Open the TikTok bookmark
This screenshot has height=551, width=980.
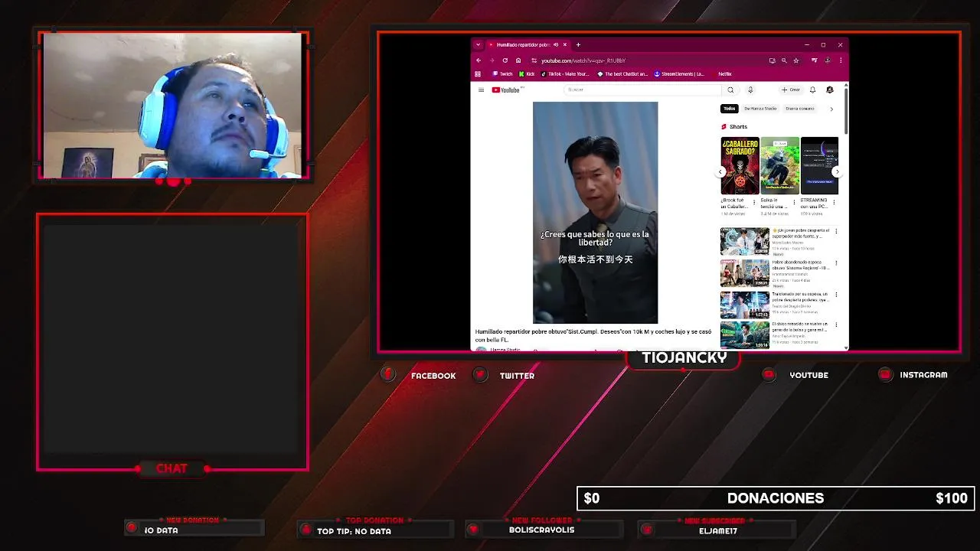pos(565,74)
